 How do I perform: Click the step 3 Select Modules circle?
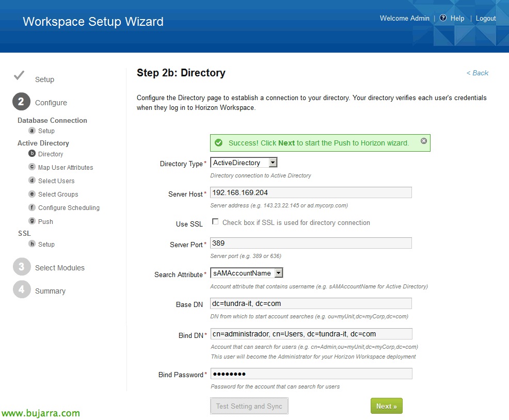click(22, 267)
